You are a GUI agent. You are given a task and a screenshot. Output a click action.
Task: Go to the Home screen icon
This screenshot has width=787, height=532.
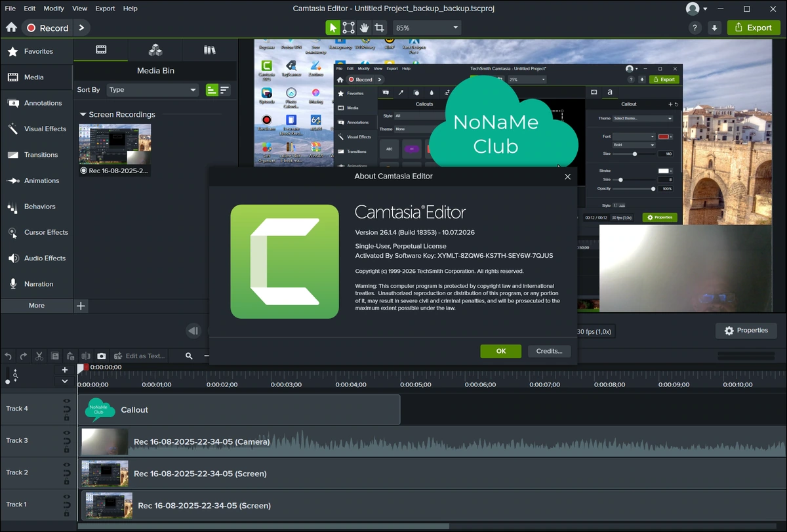click(x=11, y=28)
